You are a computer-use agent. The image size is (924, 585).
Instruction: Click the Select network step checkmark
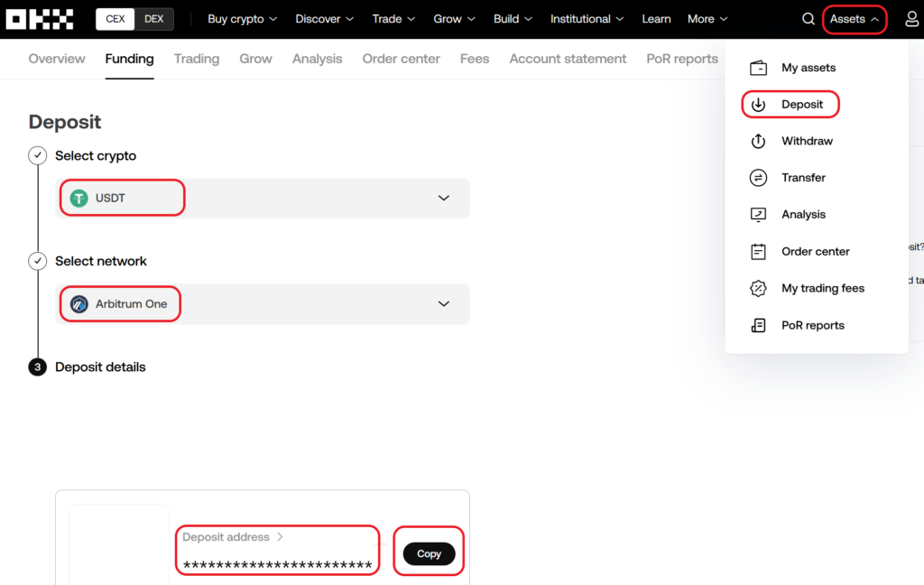click(x=38, y=261)
